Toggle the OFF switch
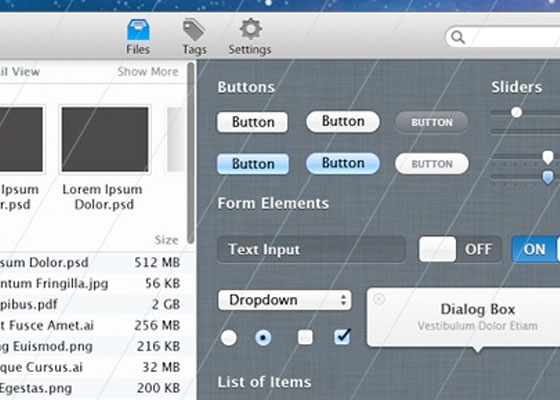This screenshot has height=400, width=560. (x=460, y=249)
